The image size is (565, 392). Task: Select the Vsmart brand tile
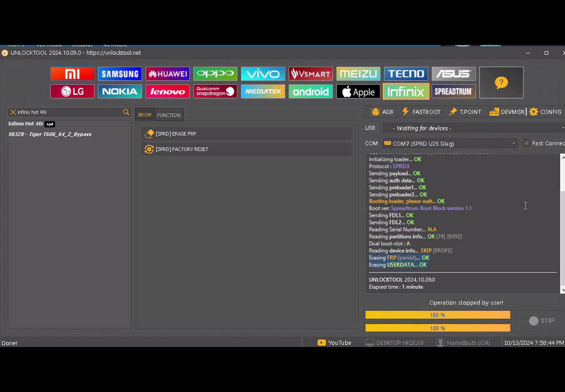click(310, 74)
